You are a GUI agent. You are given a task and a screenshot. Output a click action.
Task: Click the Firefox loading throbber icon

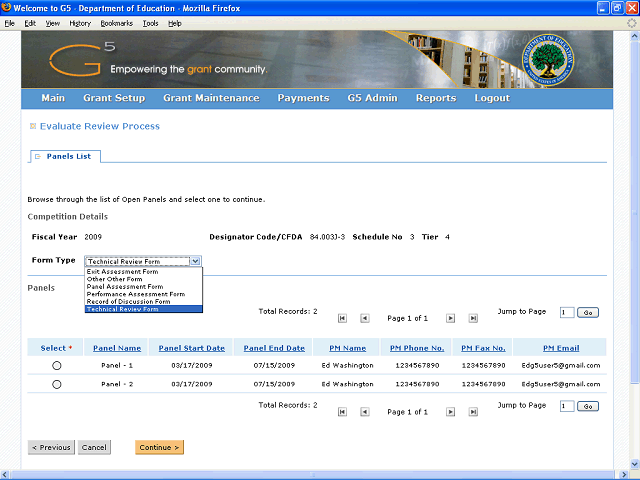(631, 23)
